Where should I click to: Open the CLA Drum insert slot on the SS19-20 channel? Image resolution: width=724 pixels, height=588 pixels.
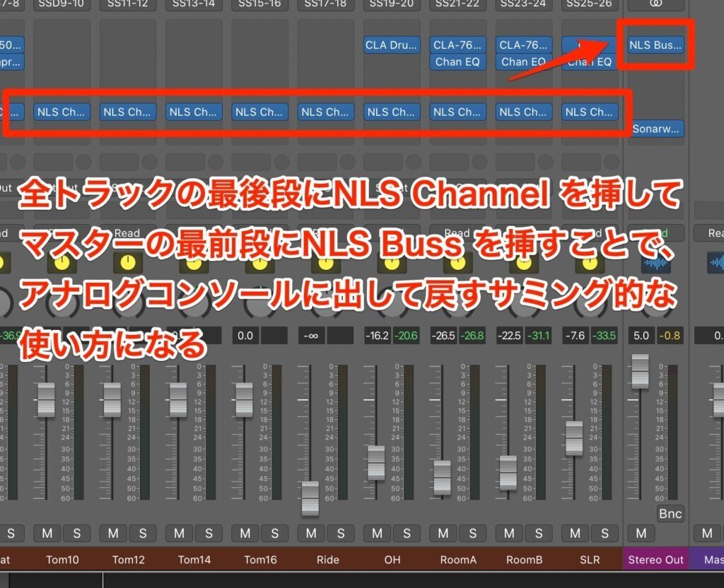tap(391, 45)
